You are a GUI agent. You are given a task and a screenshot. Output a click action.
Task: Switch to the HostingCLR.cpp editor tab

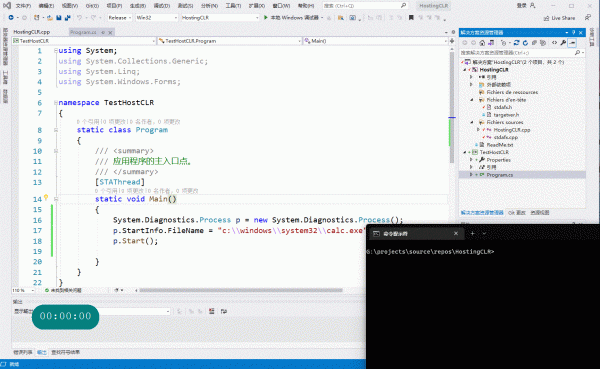click(32, 32)
